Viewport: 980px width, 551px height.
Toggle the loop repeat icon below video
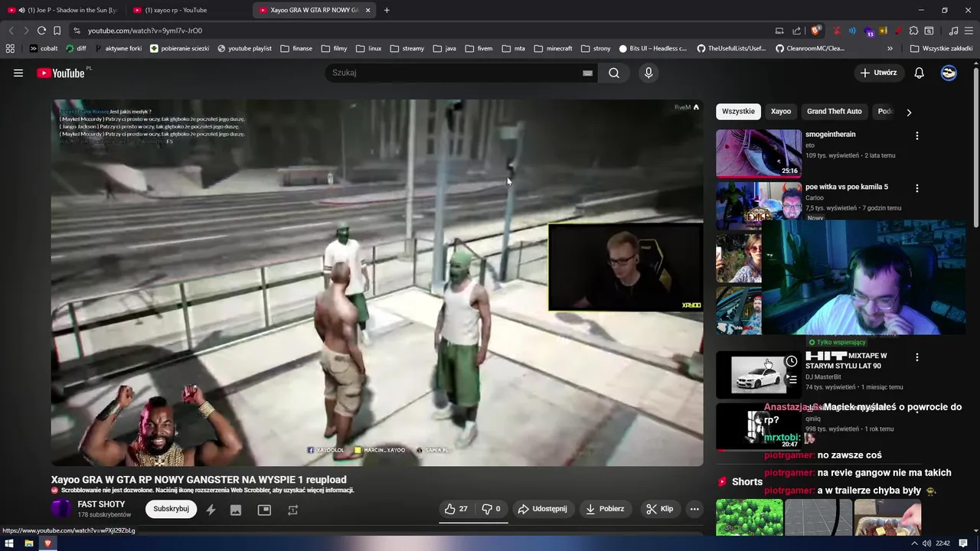tap(292, 510)
